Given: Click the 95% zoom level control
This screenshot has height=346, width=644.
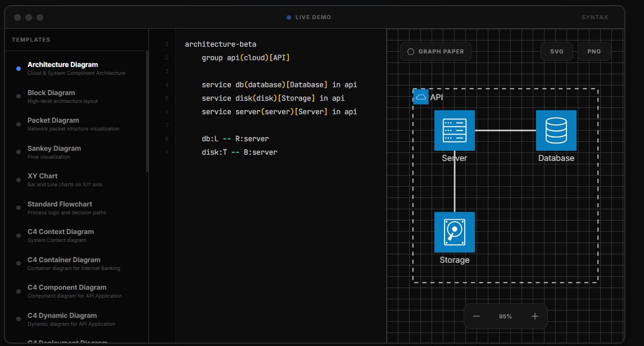Looking at the screenshot, I should click(505, 316).
